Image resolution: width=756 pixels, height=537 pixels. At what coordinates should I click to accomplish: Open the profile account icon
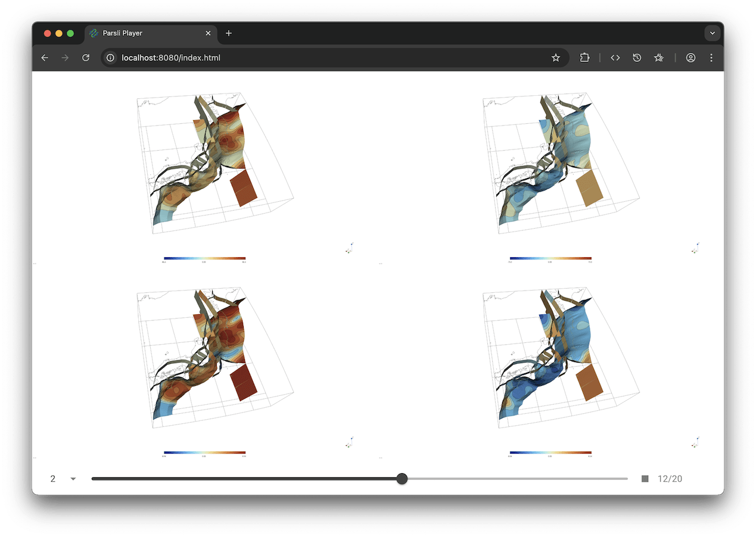coord(690,58)
